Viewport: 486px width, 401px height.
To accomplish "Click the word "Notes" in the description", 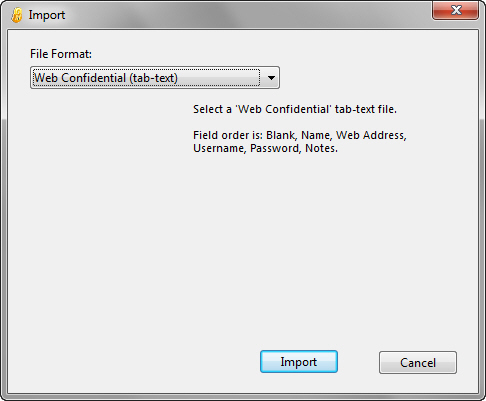I will pyautogui.click(x=320, y=148).
